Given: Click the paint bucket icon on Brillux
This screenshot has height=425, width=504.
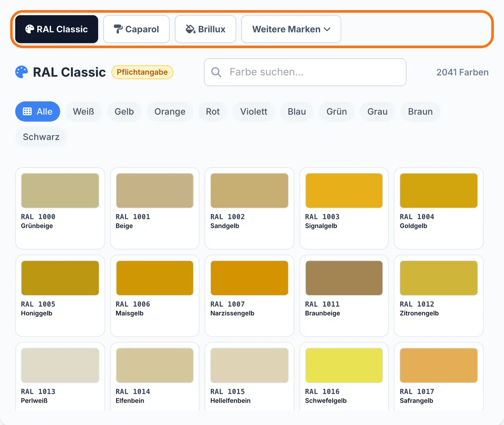Looking at the screenshot, I should [190, 29].
